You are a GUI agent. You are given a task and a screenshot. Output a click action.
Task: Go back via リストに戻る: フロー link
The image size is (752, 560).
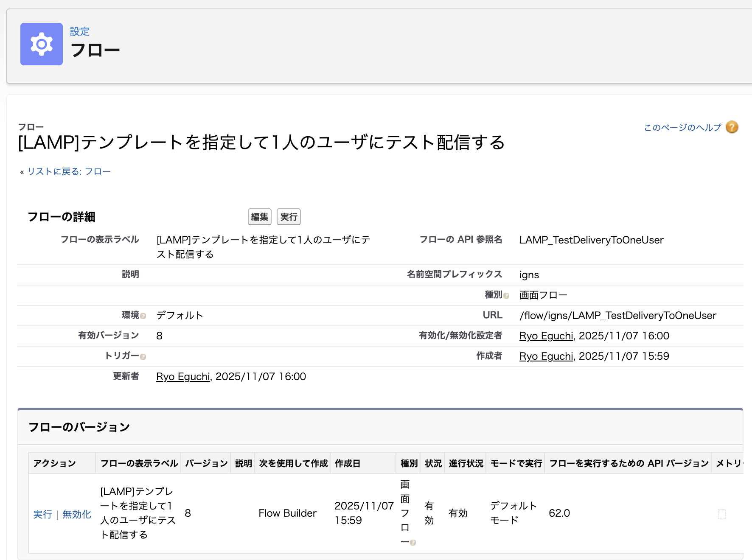pos(69,171)
